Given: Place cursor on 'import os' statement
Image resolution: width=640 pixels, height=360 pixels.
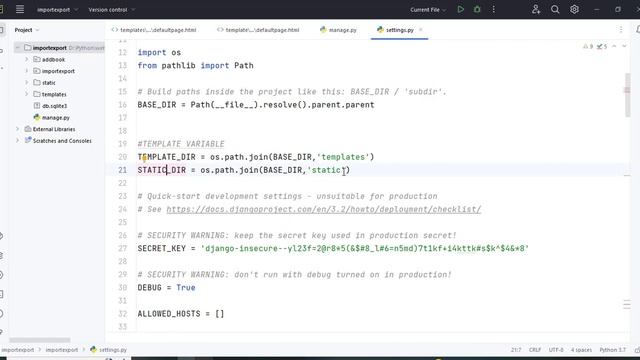Looking at the screenshot, I should click(159, 53).
